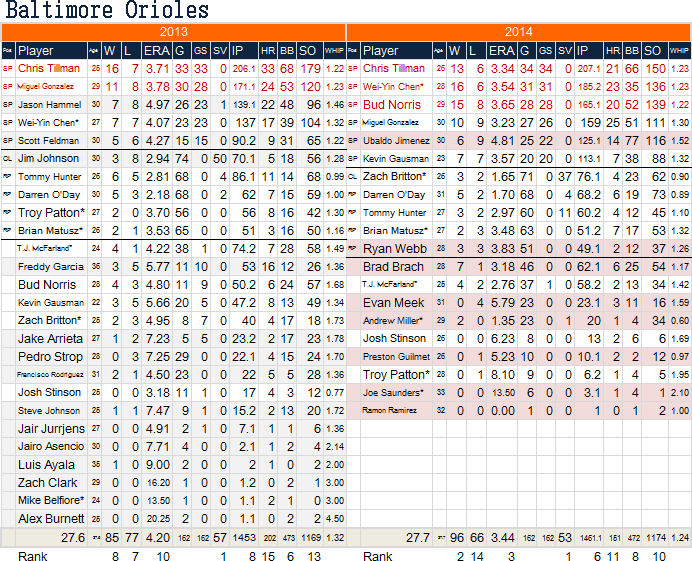The width and height of the screenshot is (692, 561).
Task: Click Bud Norris in the 2013 table
Action: (x=47, y=285)
